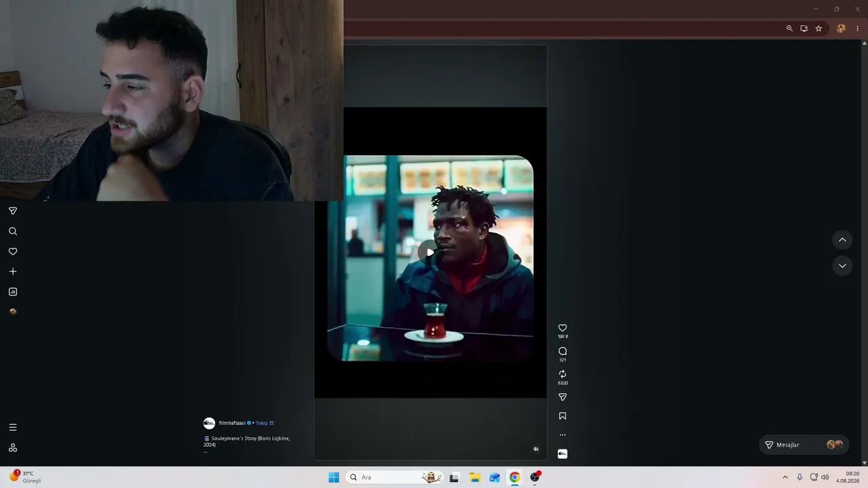Open the Windows Start menu

(x=334, y=477)
